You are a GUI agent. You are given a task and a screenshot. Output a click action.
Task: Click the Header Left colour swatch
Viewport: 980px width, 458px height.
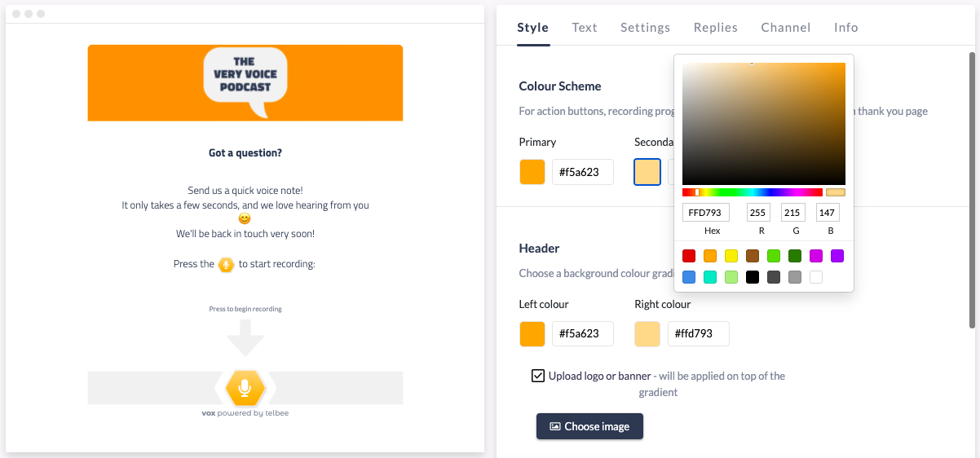[x=532, y=334]
